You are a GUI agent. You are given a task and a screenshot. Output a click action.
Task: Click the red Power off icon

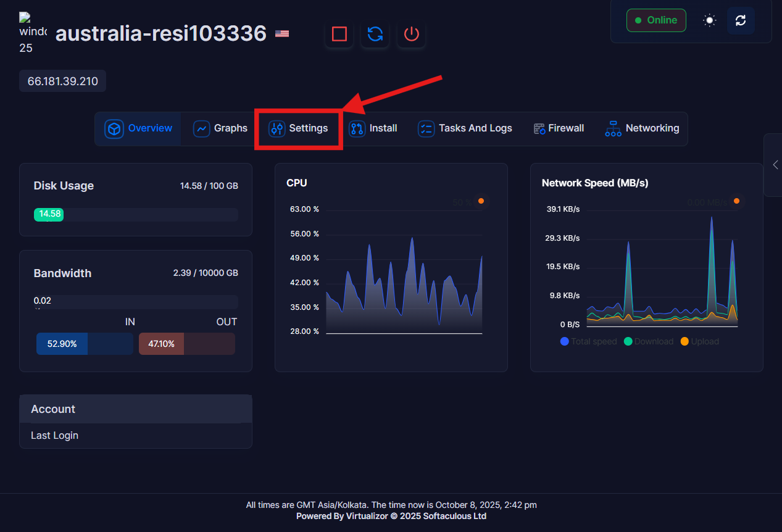point(411,33)
